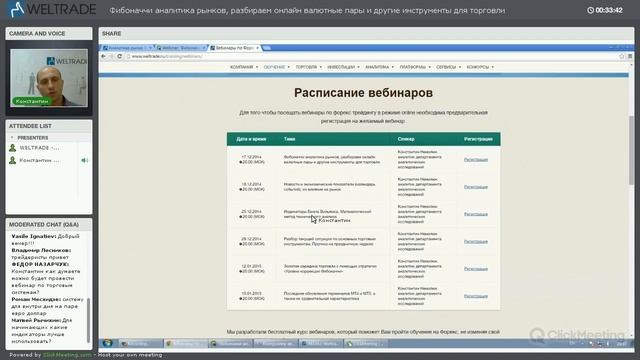Click the browser address bar with www.weltrade.ru
This screenshot has width=640, height=360.
pos(371,56)
